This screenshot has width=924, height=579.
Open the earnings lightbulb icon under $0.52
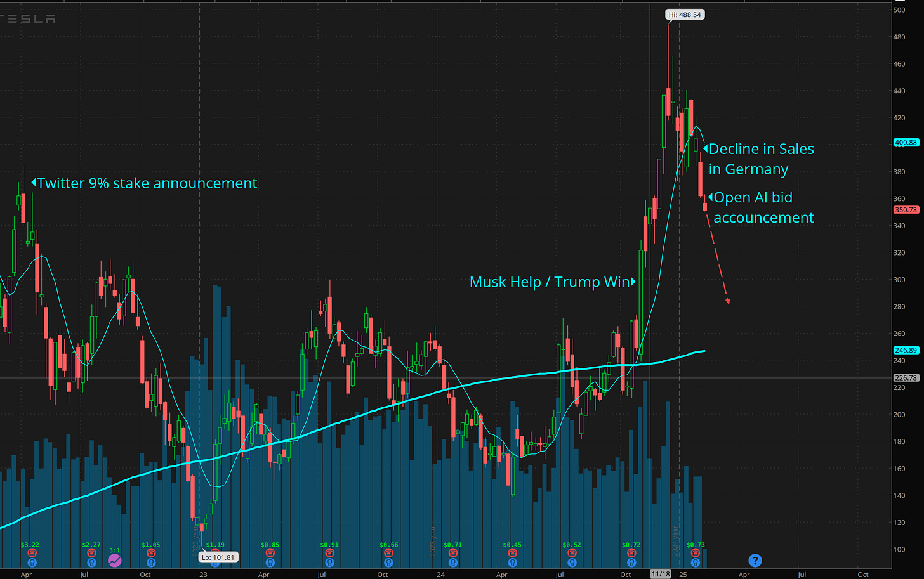[572, 562]
